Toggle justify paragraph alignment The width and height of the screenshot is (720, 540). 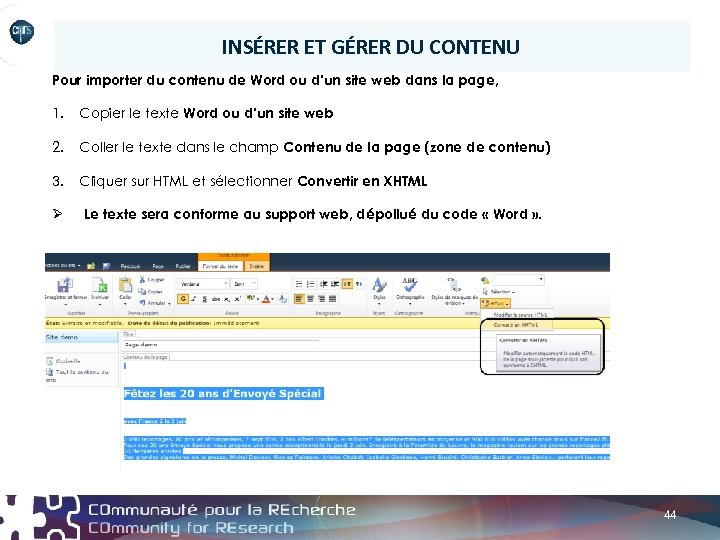(332, 299)
